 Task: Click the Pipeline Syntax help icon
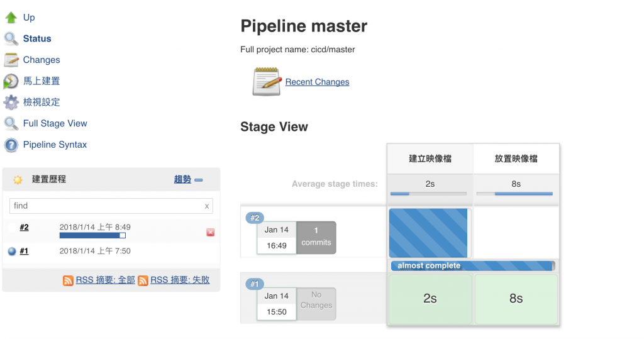click(x=11, y=145)
